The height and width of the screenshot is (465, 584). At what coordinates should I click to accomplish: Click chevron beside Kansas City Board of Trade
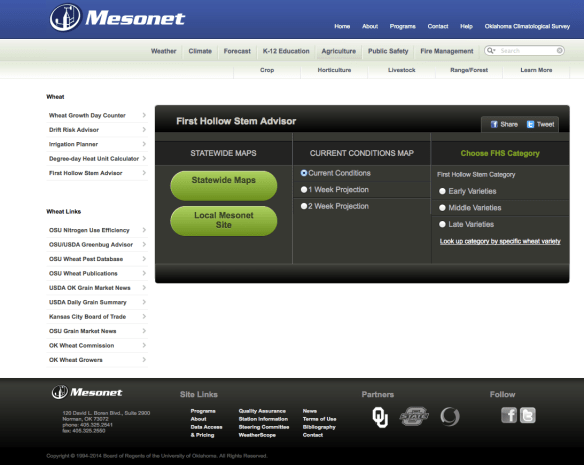[x=144, y=316]
